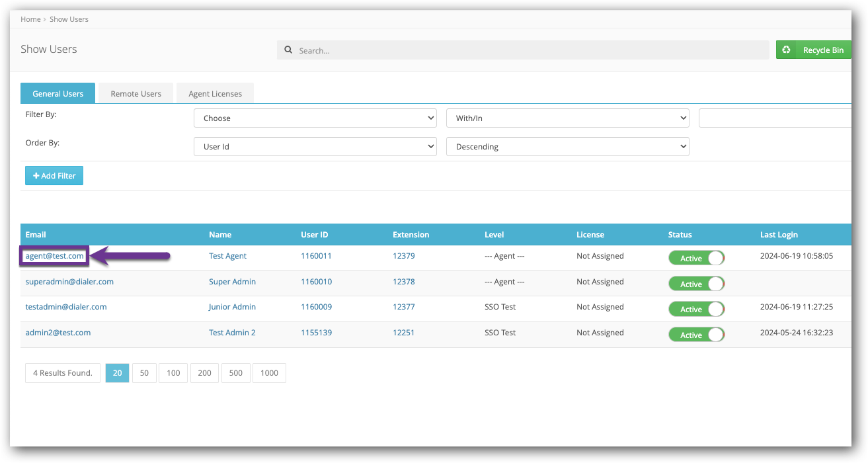Open the agent@test.com user link
The width and height of the screenshot is (868, 463).
click(x=54, y=256)
